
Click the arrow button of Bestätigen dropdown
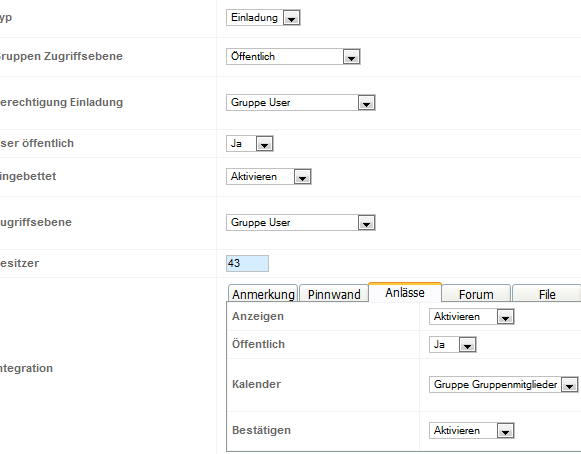[x=505, y=431]
